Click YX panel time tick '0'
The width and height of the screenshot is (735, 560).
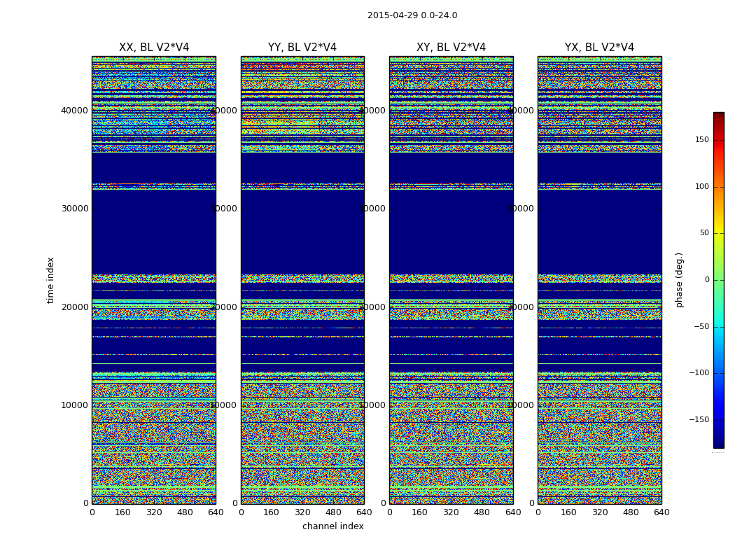(x=531, y=503)
